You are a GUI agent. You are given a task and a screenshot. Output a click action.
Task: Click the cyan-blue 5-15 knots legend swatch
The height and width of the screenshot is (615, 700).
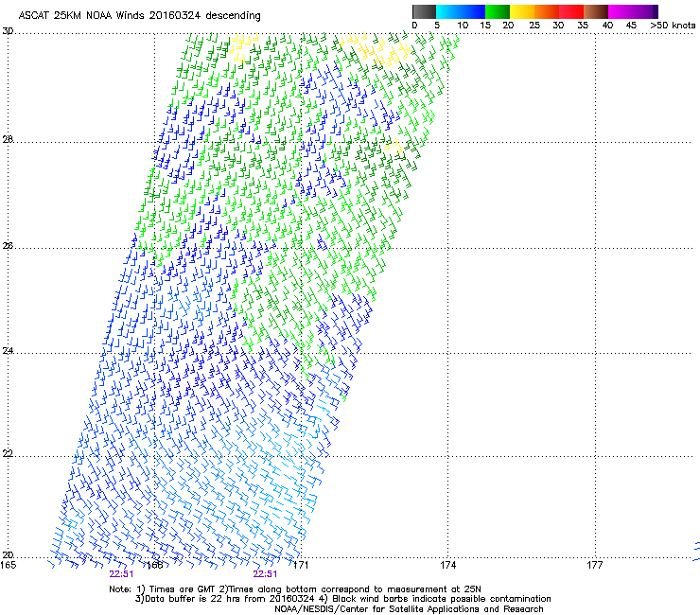pos(461,11)
